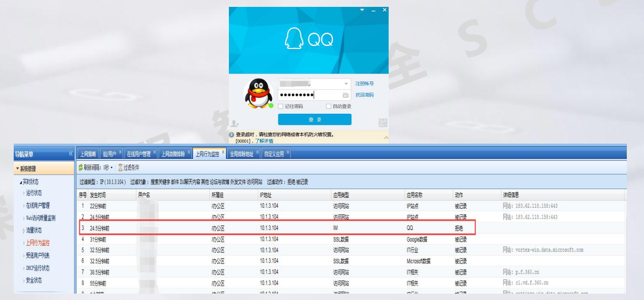Click vortex-win.data.microsoft.com detail text
The width and height of the screenshot is (644, 300).
(x=543, y=250)
